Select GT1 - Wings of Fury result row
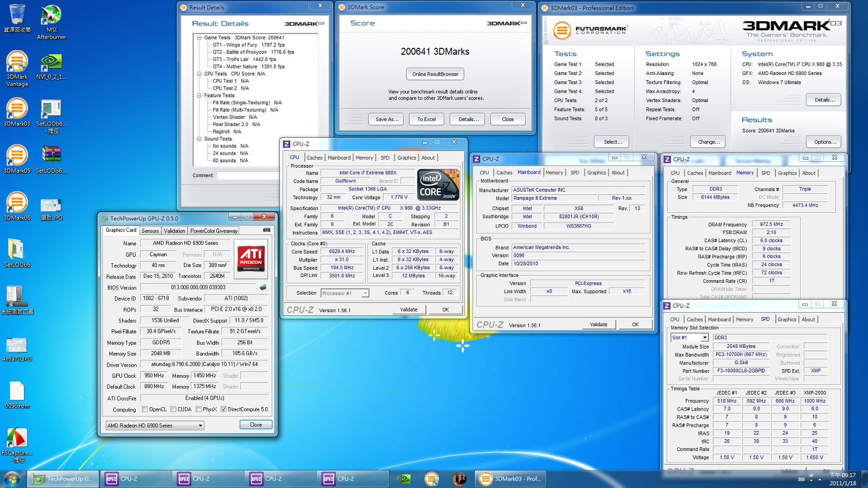Image resolution: width=868 pixels, height=488 pixels. tap(248, 45)
